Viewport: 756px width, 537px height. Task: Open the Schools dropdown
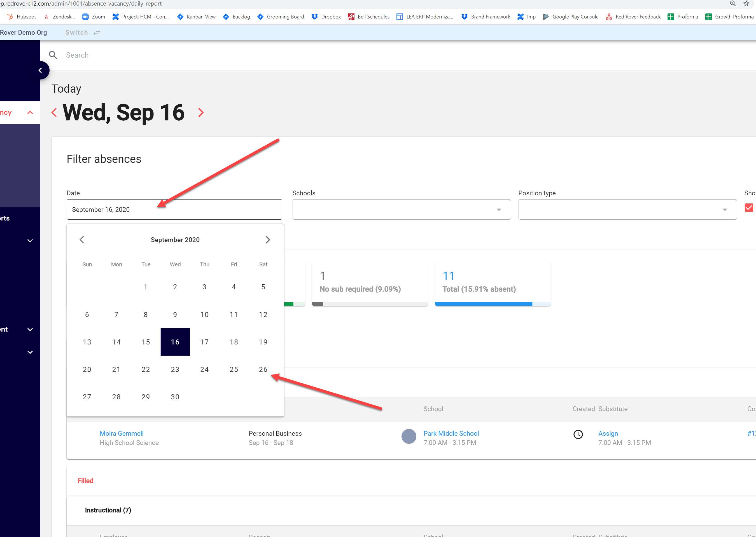(401, 209)
